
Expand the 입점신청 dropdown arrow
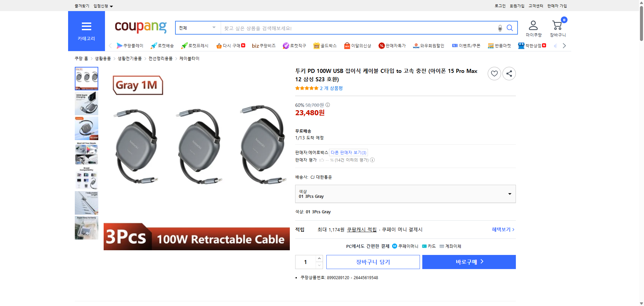point(112,6)
